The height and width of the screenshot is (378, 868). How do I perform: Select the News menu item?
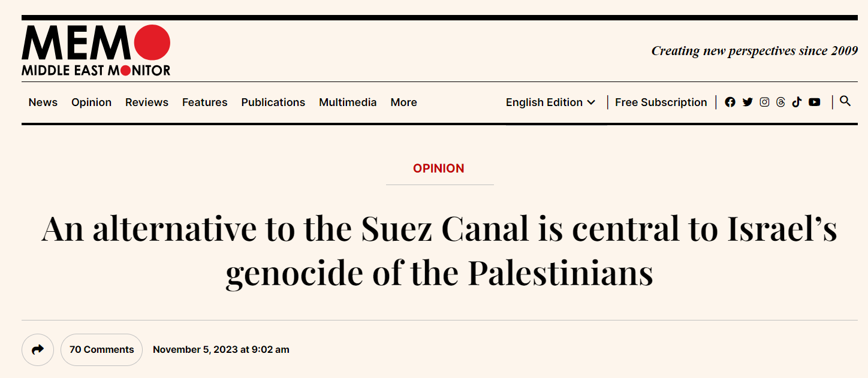click(43, 102)
